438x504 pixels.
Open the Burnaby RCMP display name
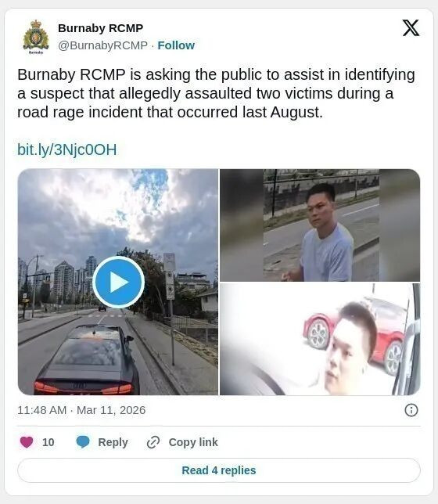coord(101,28)
